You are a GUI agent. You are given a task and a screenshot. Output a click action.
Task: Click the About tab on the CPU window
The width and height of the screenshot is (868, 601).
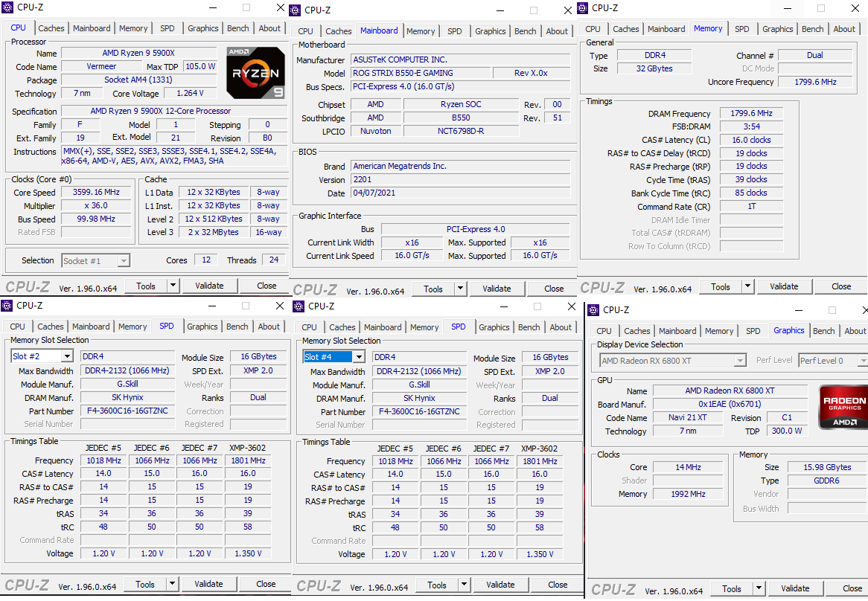click(269, 28)
